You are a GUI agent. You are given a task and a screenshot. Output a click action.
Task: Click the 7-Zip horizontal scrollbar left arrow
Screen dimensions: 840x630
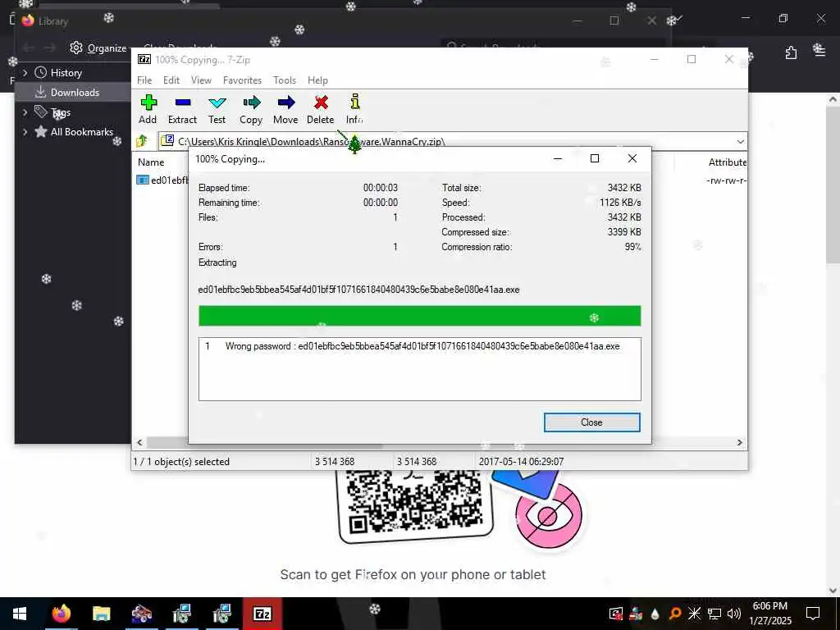pyautogui.click(x=139, y=442)
